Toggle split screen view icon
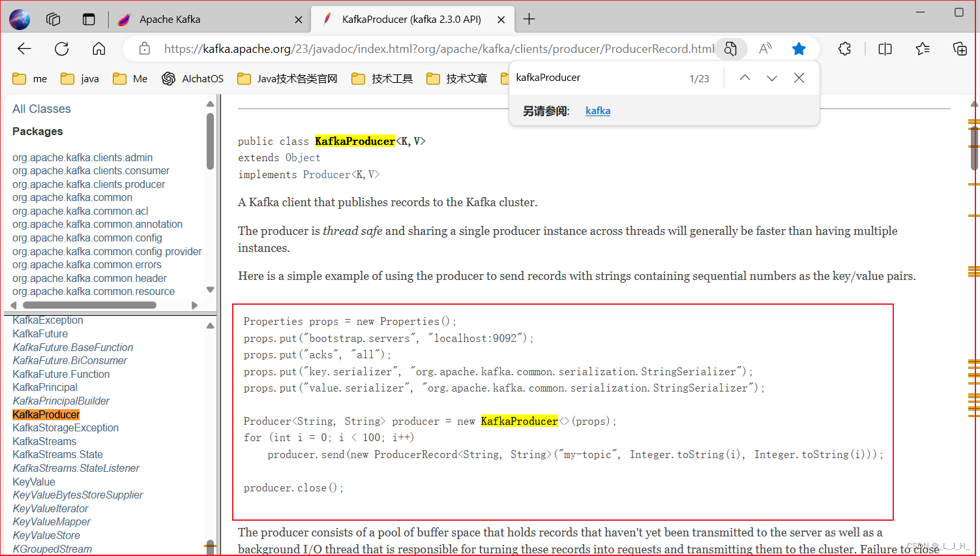 (885, 49)
